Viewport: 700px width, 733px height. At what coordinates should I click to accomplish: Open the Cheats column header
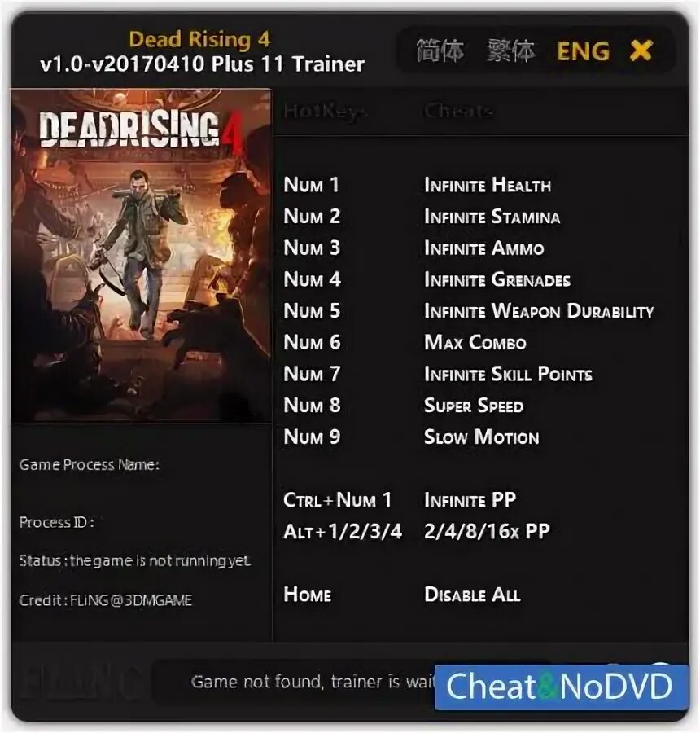pos(458,112)
